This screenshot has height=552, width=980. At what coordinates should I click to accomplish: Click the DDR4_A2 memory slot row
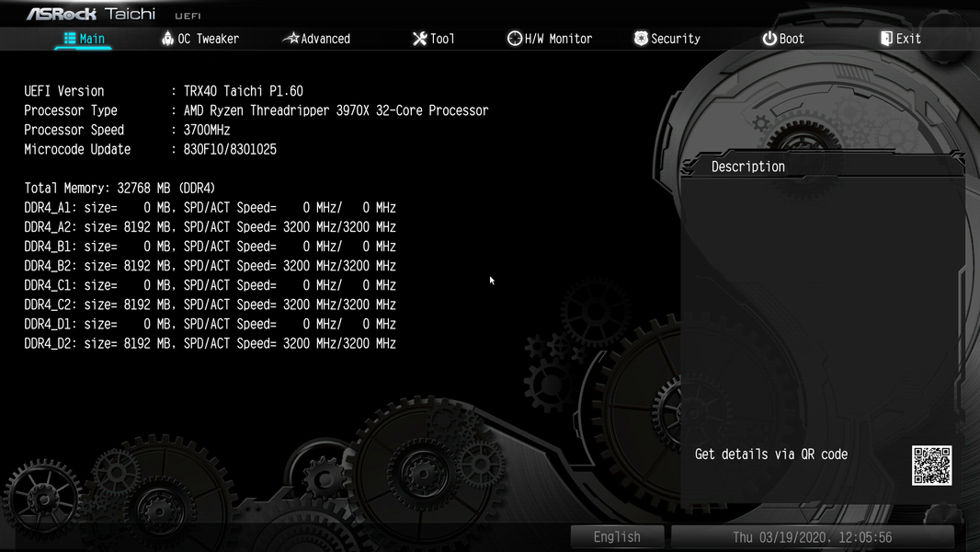[x=210, y=227]
